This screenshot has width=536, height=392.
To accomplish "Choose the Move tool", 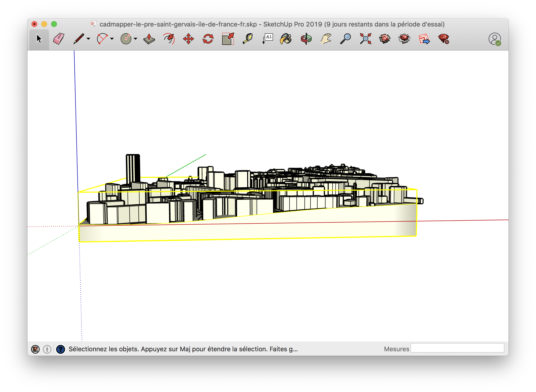I will pyautogui.click(x=188, y=39).
